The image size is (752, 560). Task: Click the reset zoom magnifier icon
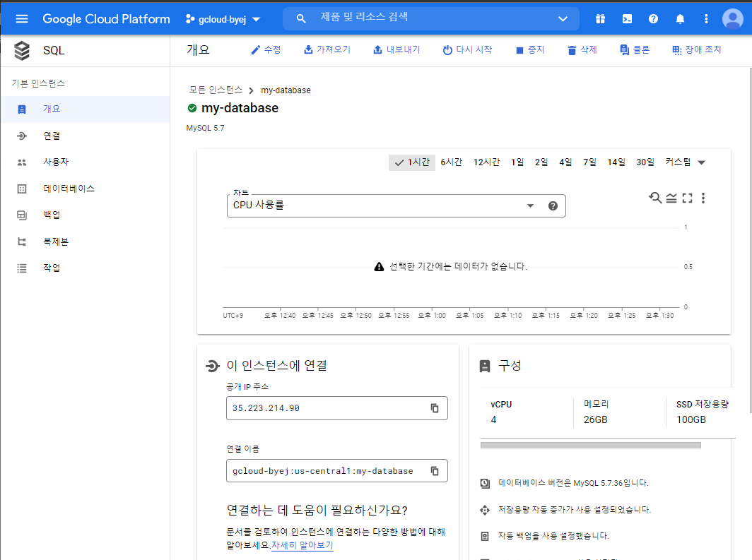(x=655, y=197)
